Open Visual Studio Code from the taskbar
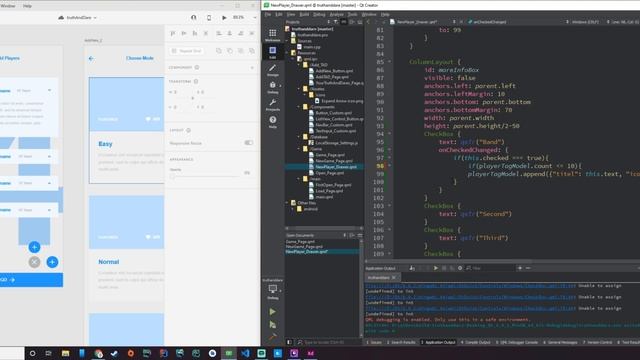 tap(245, 353)
